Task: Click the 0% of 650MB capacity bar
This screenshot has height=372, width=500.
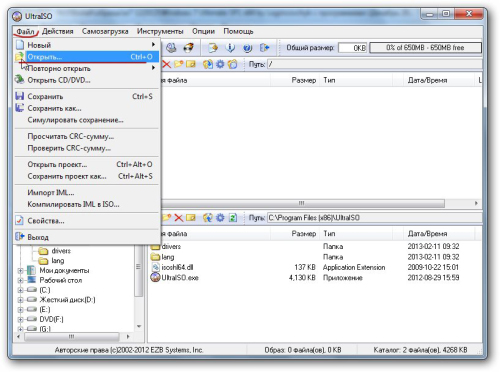Action: click(425, 48)
